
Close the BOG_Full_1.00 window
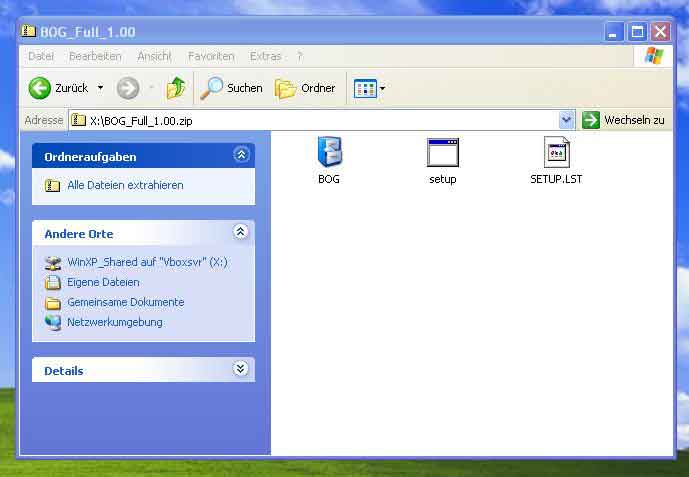pos(660,32)
